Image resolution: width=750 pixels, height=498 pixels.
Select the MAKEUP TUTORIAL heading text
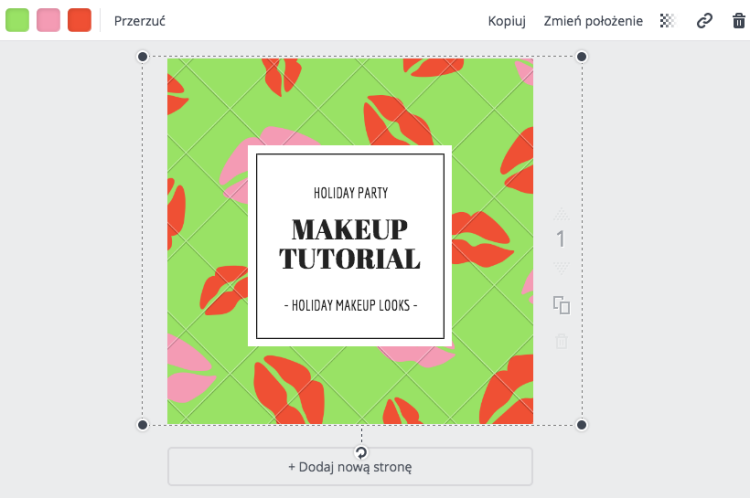(x=350, y=244)
